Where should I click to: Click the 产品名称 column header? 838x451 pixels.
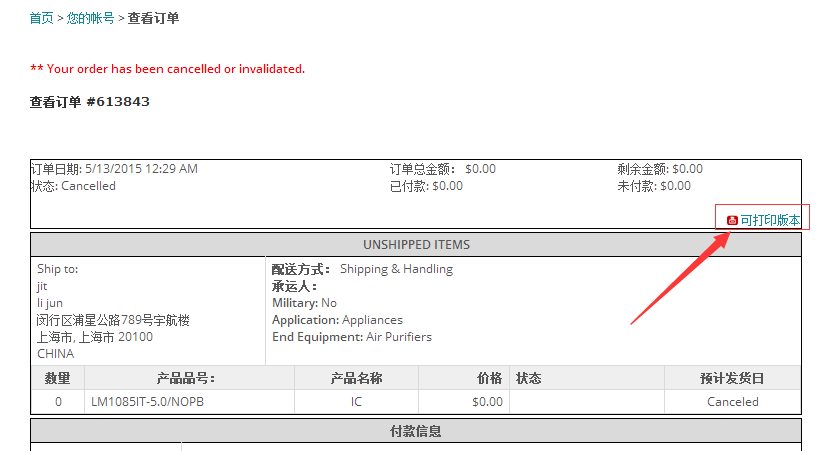tap(356, 379)
